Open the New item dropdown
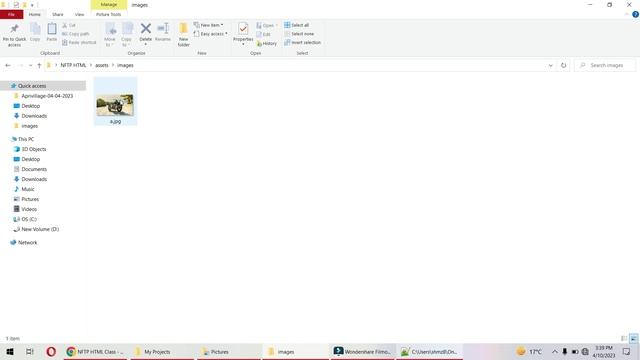The height and width of the screenshot is (360, 640). pyautogui.click(x=209, y=25)
